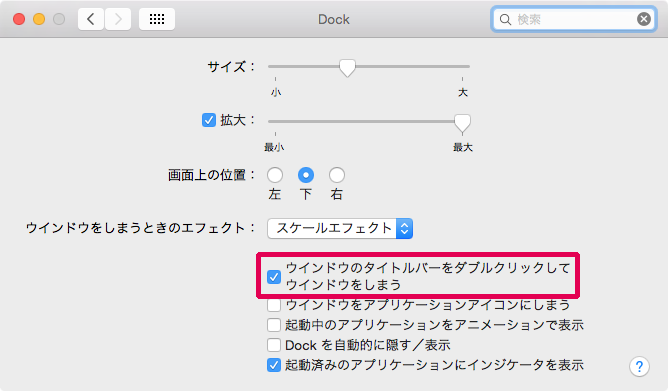Click the 小 end of size slider
This screenshot has width=668, height=391.
[276, 92]
